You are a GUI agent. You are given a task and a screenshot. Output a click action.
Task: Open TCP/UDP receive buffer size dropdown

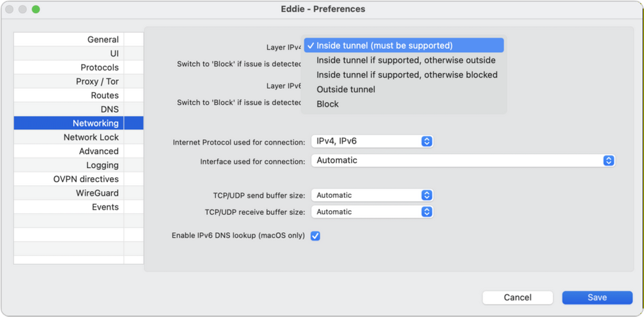point(427,212)
